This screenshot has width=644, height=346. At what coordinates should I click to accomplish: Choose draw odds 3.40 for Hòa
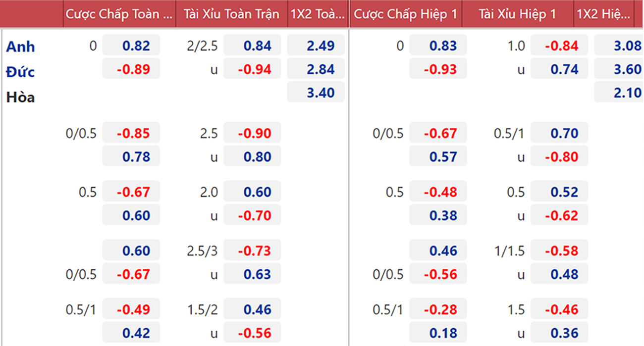point(316,93)
